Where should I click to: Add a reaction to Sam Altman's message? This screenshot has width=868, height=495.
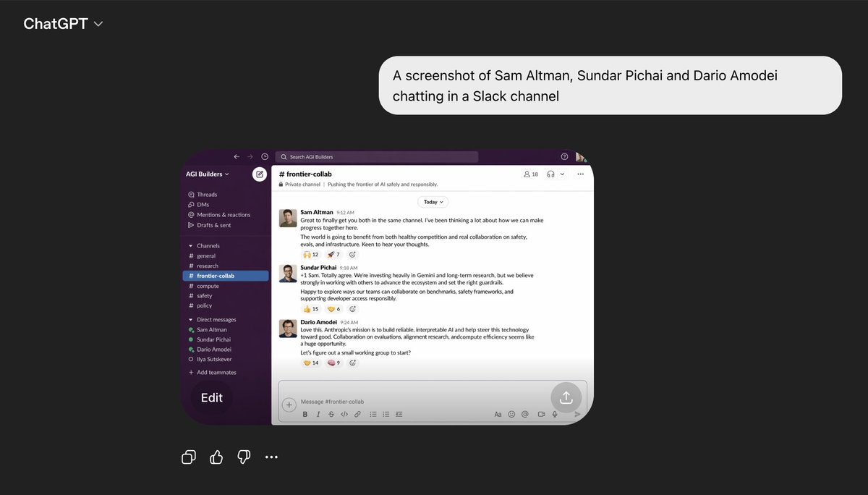point(352,255)
